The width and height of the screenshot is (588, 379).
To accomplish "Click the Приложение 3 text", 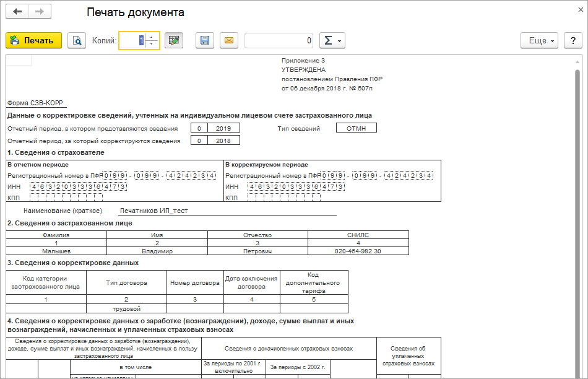I will 303,61.
